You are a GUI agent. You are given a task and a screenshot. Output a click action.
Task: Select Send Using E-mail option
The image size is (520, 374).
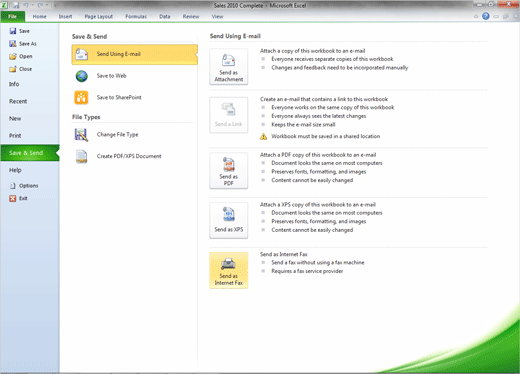134,54
